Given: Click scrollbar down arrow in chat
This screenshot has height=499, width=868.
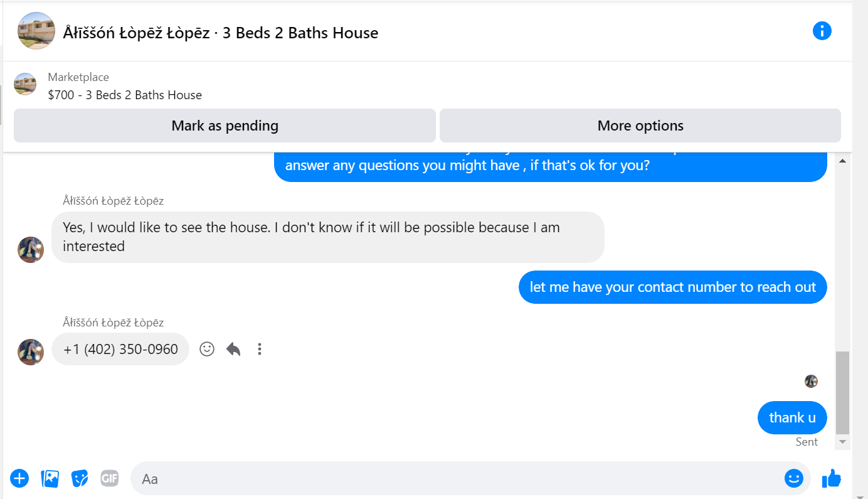Looking at the screenshot, I should (842, 443).
